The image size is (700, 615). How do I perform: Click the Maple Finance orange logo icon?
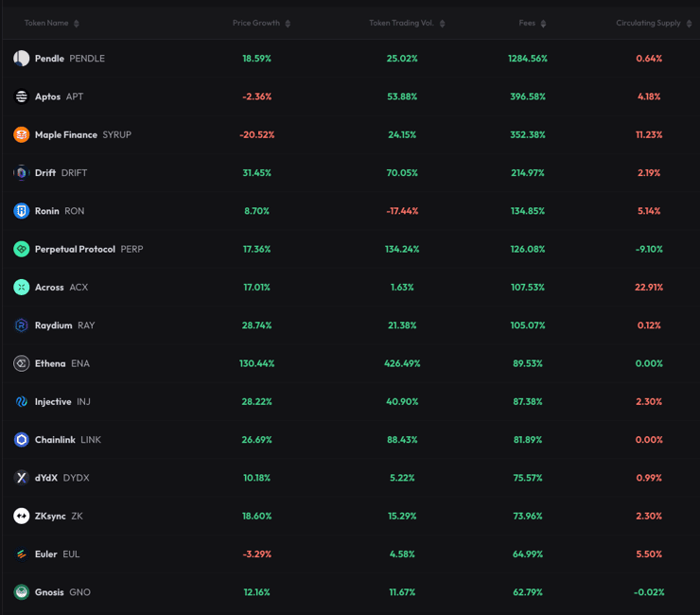[x=21, y=135]
